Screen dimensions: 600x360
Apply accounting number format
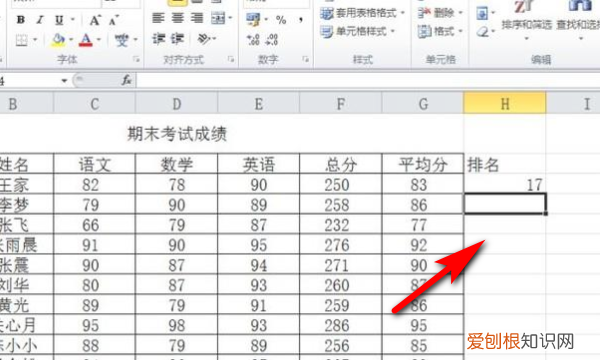(253, 20)
